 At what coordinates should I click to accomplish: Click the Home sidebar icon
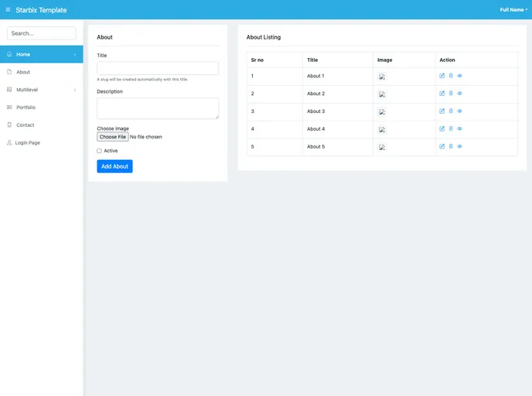9,54
